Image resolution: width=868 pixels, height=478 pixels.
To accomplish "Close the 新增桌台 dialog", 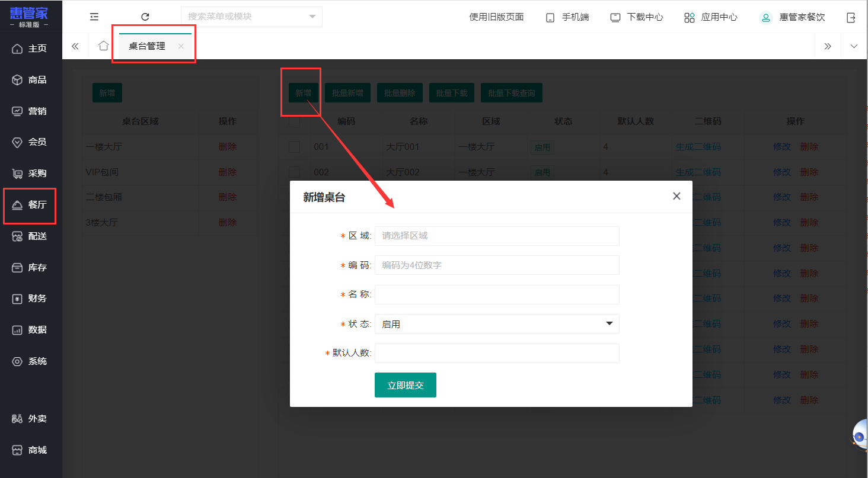I will [x=676, y=196].
